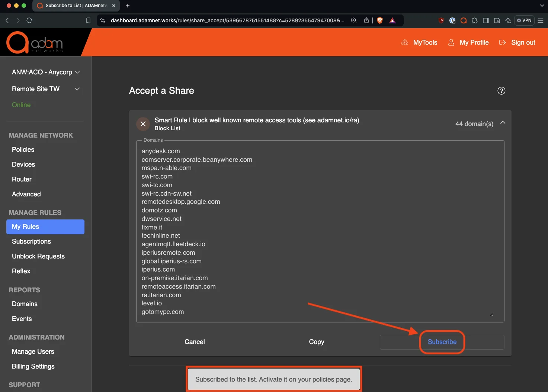Collapse the 44 domain(s) chevron
Viewport: 548px width, 392px height.
click(x=503, y=123)
